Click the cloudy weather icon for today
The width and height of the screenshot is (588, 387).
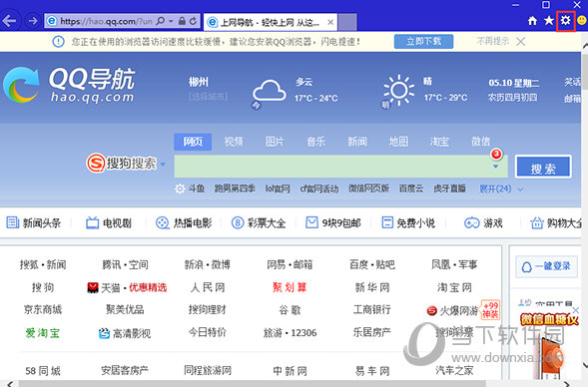point(269,91)
